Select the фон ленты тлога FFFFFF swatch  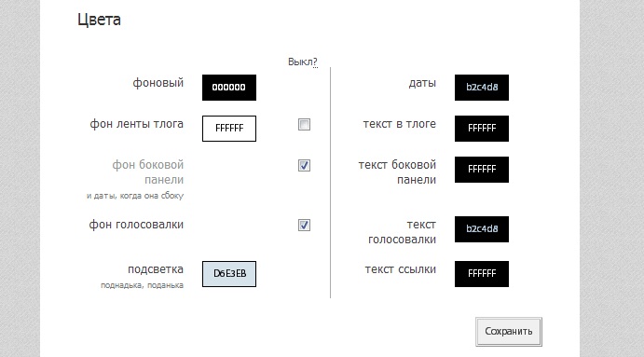click(x=229, y=129)
